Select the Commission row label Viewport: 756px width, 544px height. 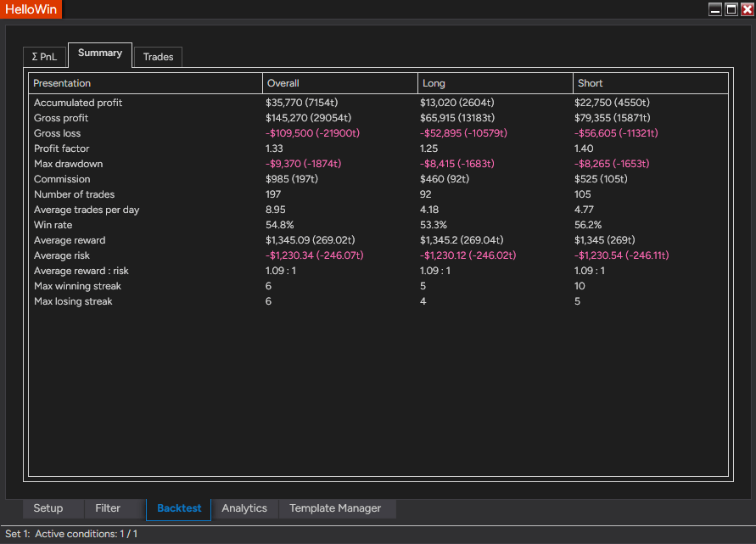click(x=62, y=179)
